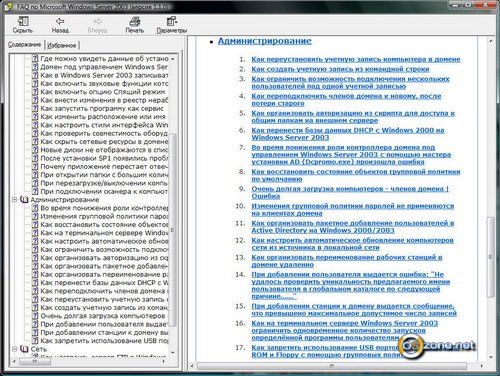The width and height of the screenshot is (500, 376).
Task: Open topic icon for 'Как на терминальном сервере'
Action: click(x=35, y=233)
